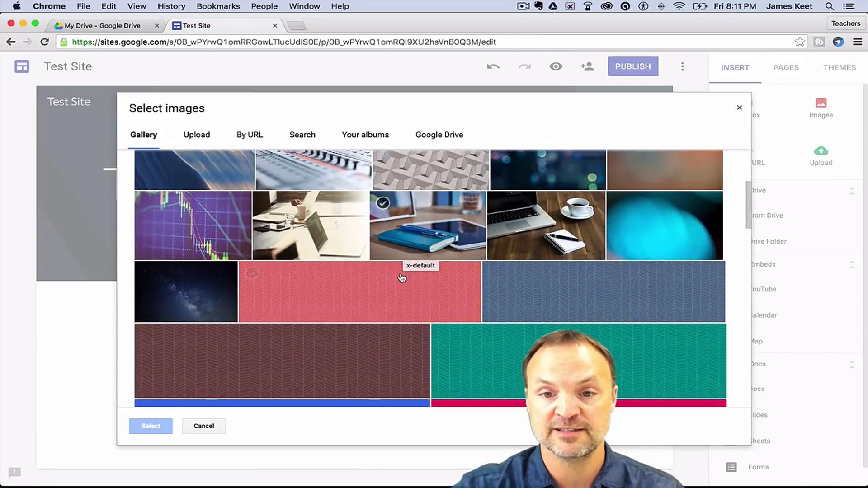Click the undo arrow icon

tap(493, 67)
